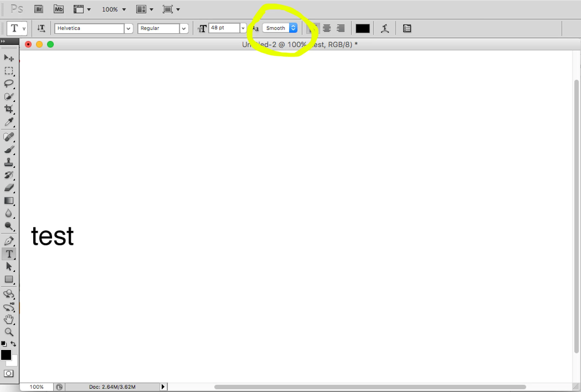Viewport: 581px width, 392px height.
Task: Launch Bridge with the Br icon
Action: coord(39,9)
